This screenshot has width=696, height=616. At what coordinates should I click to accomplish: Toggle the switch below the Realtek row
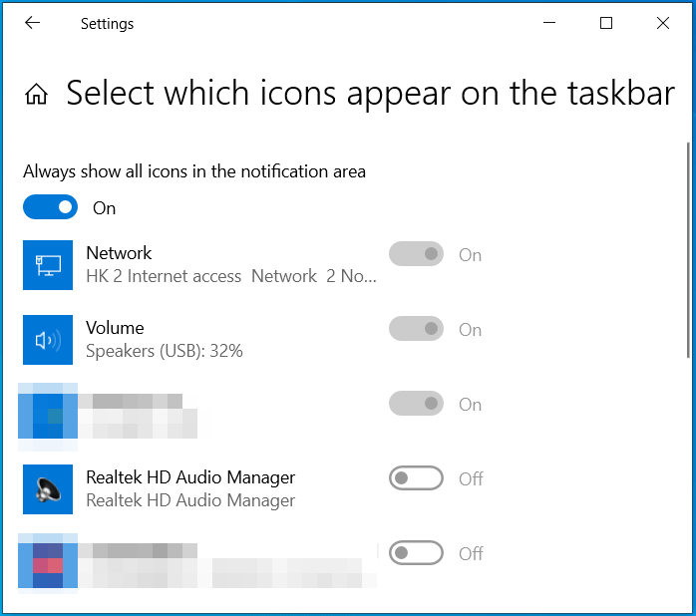tap(417, 553)
